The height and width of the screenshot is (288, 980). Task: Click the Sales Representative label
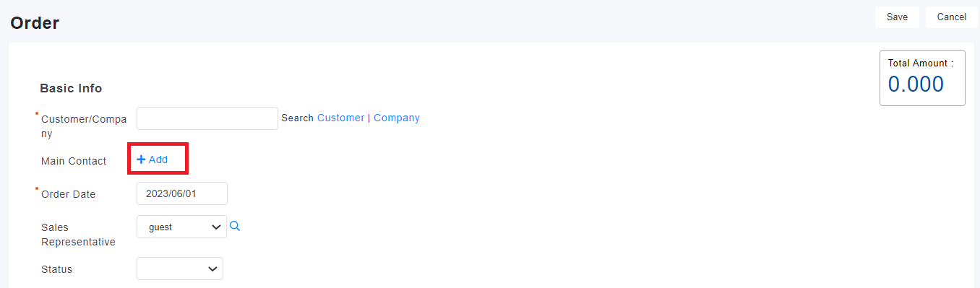[x=78, y=235]
